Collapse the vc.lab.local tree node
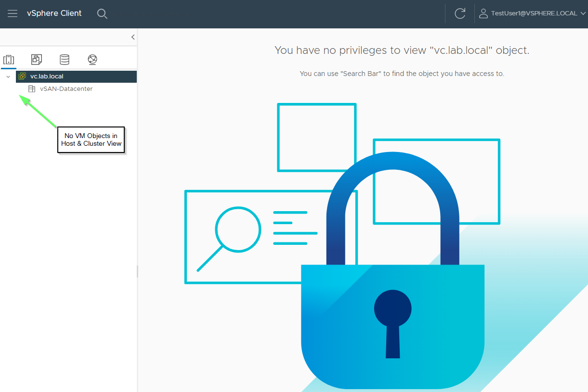 tap(8, 76)
